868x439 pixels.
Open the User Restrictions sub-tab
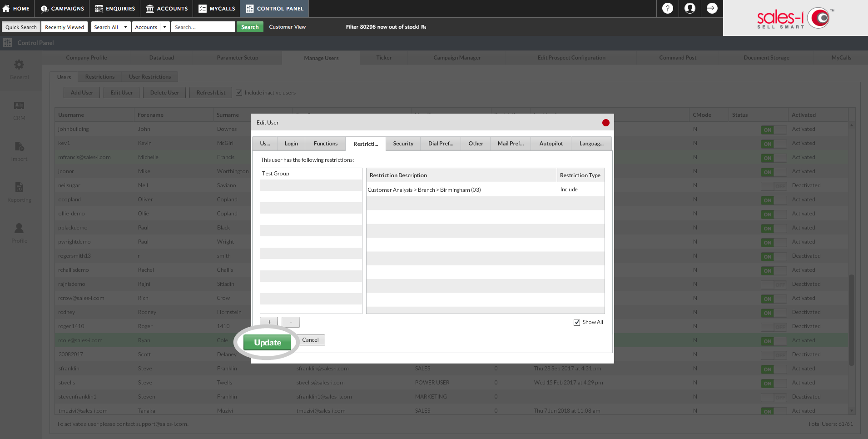[x=150, y=77]
